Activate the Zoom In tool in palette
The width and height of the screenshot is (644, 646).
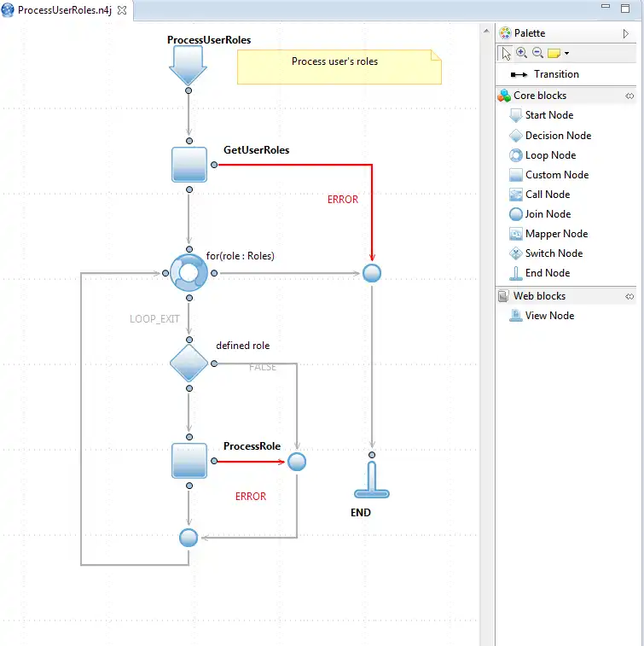[521, 53]
